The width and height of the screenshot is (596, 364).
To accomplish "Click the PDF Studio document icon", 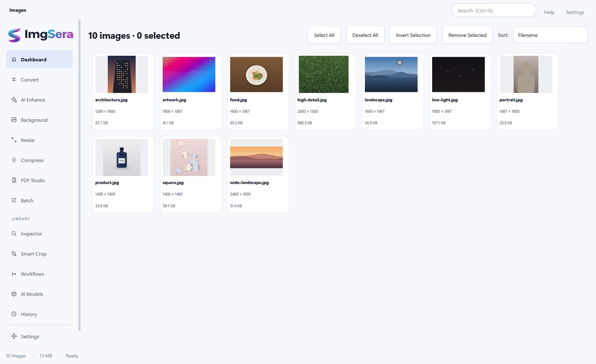I will tap(14, 181).
